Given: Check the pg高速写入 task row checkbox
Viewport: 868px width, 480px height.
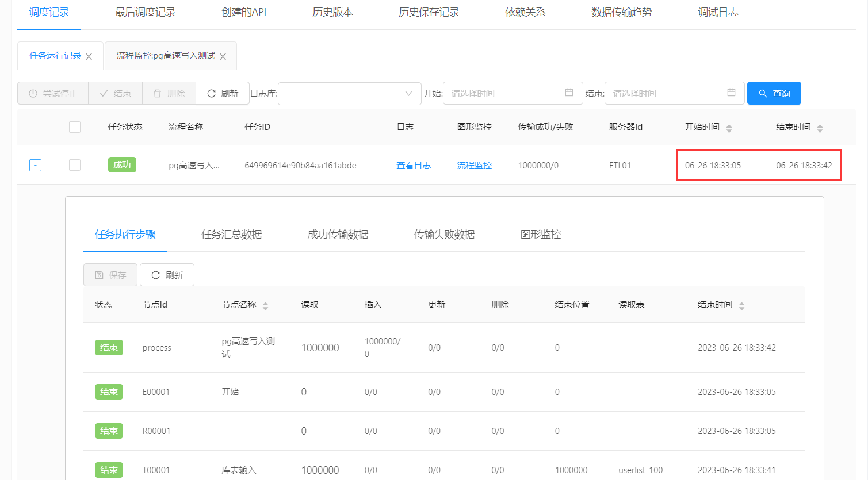Looking at the screenshot, I should [x=75, y=165].
